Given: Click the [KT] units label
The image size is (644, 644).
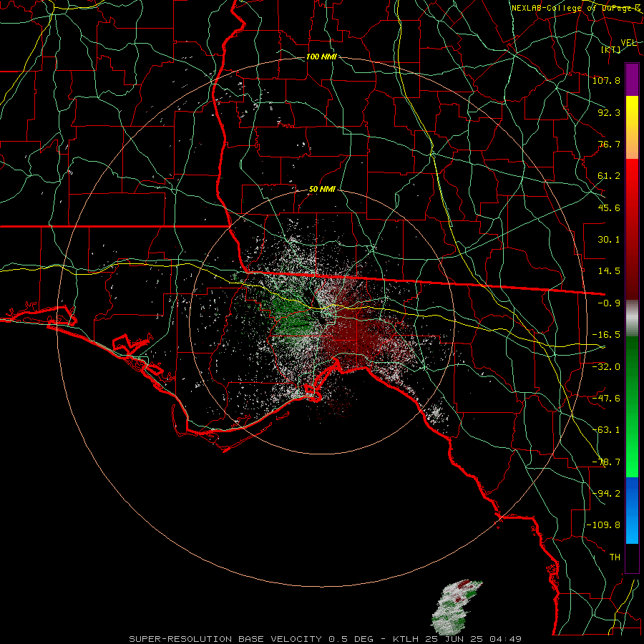Looking at the screenshot, I should pos(611,49).
